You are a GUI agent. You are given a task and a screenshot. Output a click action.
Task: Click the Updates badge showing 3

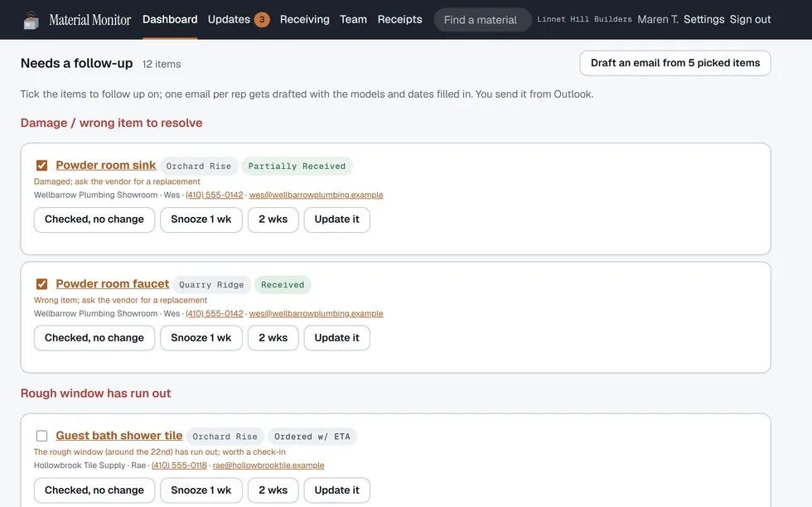click(262, 20)
